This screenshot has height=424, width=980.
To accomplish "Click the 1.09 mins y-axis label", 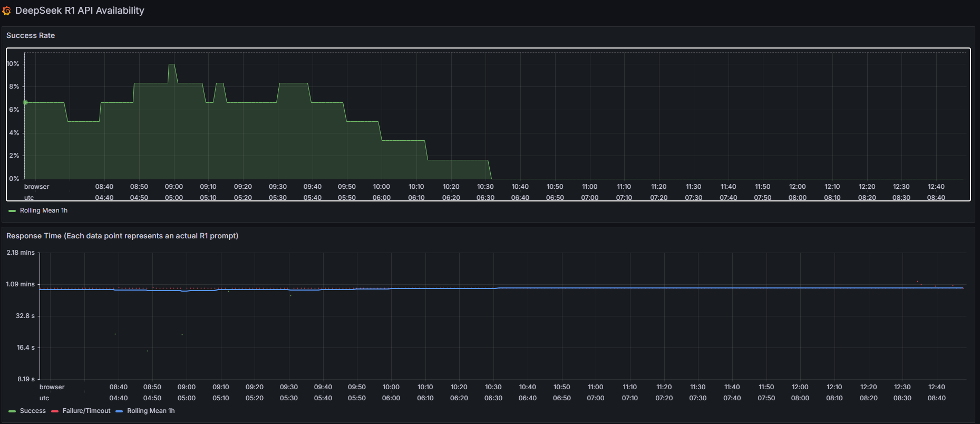I will [21, 284].
